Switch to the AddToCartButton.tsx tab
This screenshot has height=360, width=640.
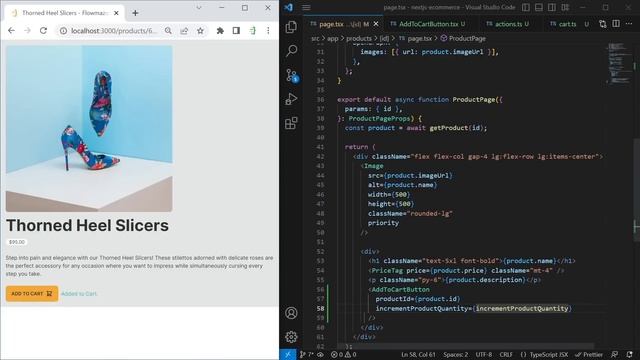click(x=428, y=24)
